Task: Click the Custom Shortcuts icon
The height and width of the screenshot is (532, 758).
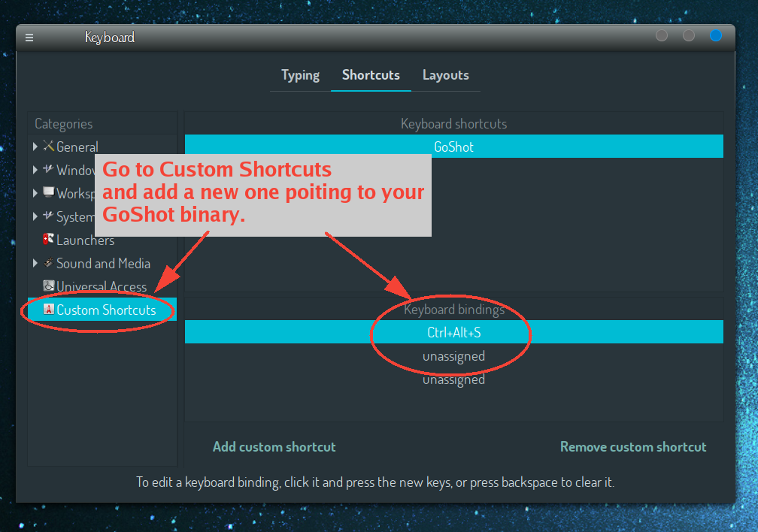Action: coord(48,309)
